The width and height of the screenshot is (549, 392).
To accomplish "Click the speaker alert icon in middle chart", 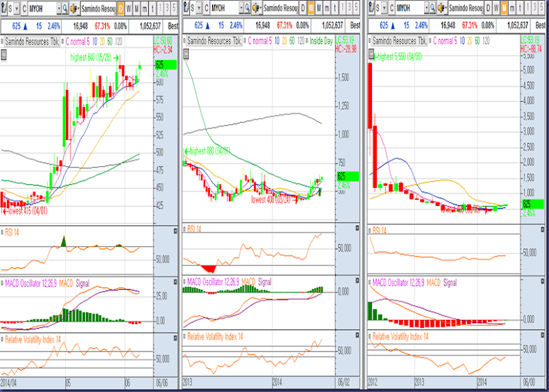I will [256, 8].
